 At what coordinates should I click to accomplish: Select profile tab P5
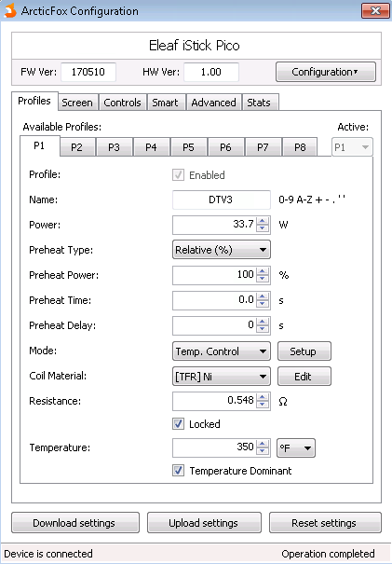pyautogui.click(x=189, y=147)
